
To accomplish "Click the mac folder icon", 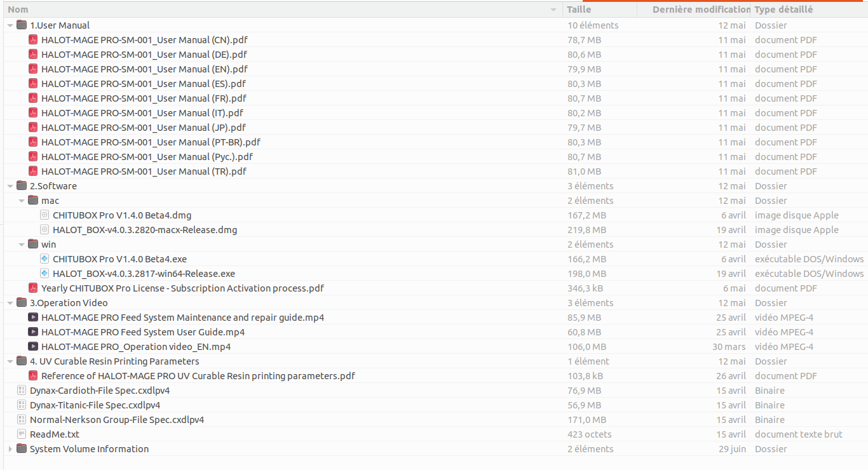I will (x=33, y=201).
